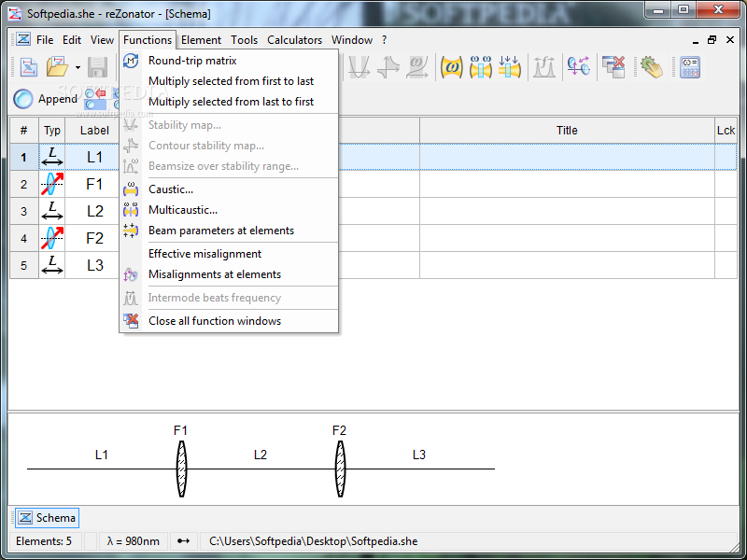The image size is (747, 560).
Task: Open the ? help menu
Action: click(x=384, y=40)
